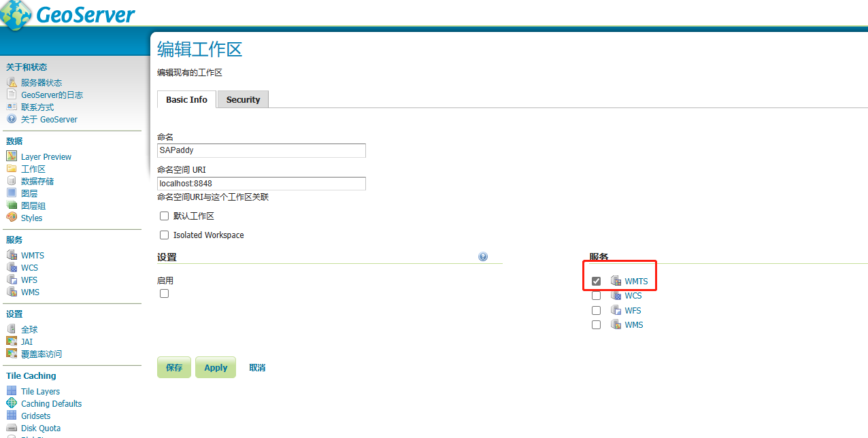Viewport: 868px width, 438px height.
Task: Click the 工作区 folder icon
Action: [x=12, y=169]
